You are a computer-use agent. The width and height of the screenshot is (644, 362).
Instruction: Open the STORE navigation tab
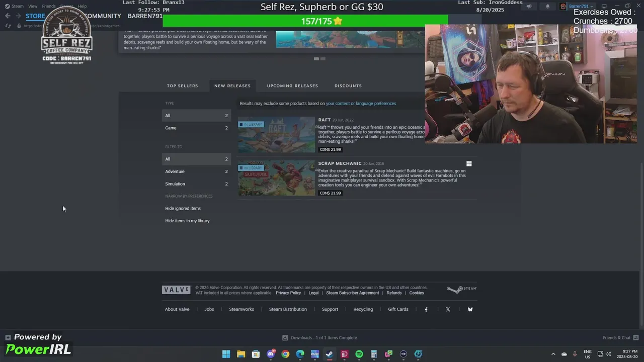click(35, 16)
